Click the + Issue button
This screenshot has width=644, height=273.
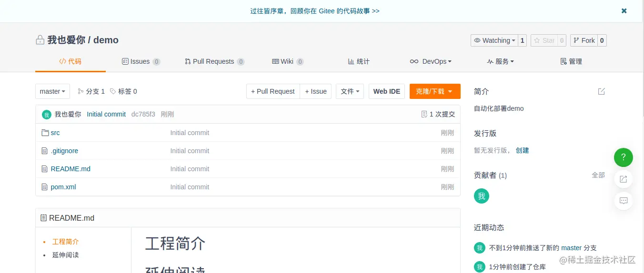(316, 91)
